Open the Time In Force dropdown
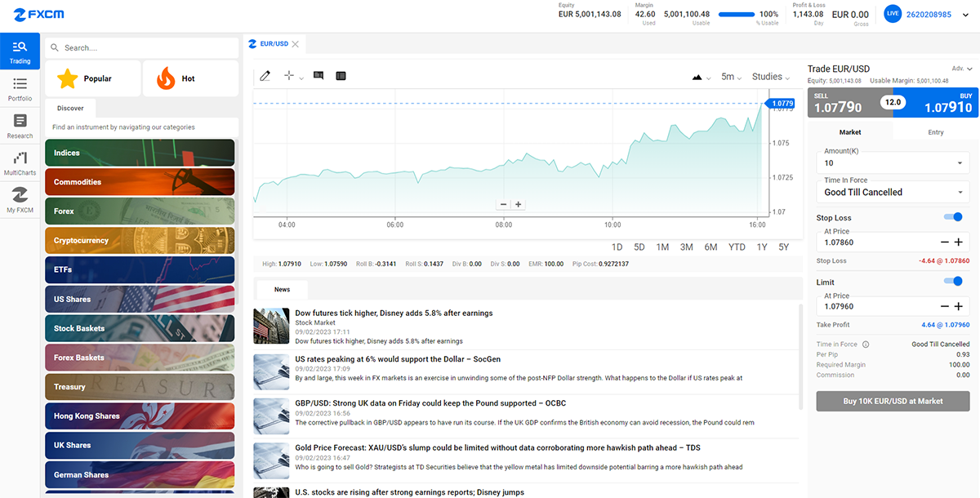The height and width of the screenshot is (498, 980). (893, 192)
